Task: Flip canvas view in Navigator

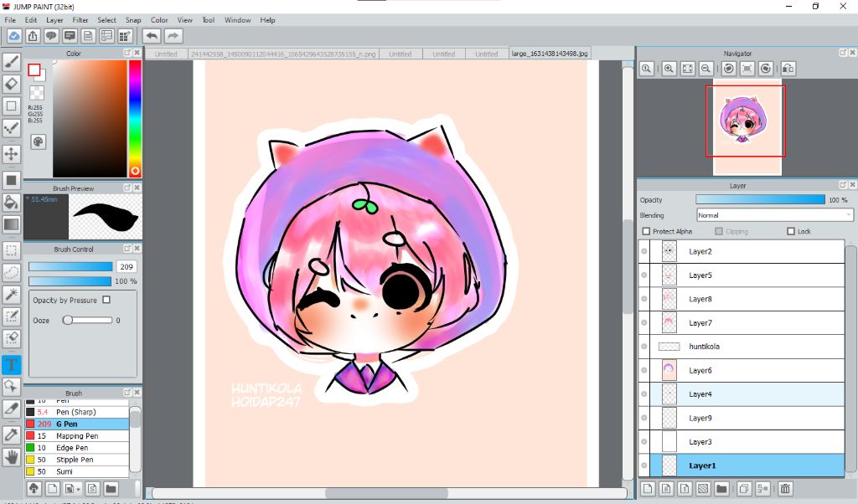Action: 788,69
